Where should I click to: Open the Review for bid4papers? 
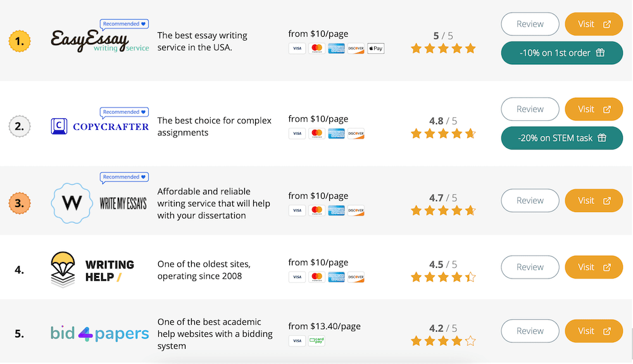click(530, 331)
